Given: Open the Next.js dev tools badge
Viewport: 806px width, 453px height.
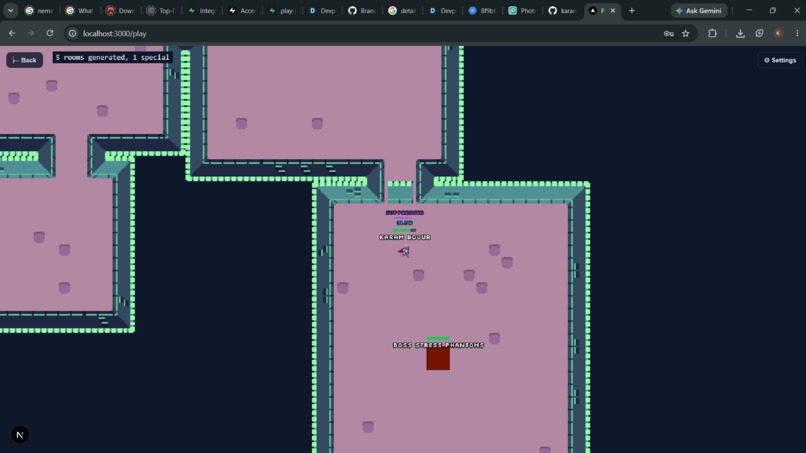Looking at the screenshot, I should (20, 435).
